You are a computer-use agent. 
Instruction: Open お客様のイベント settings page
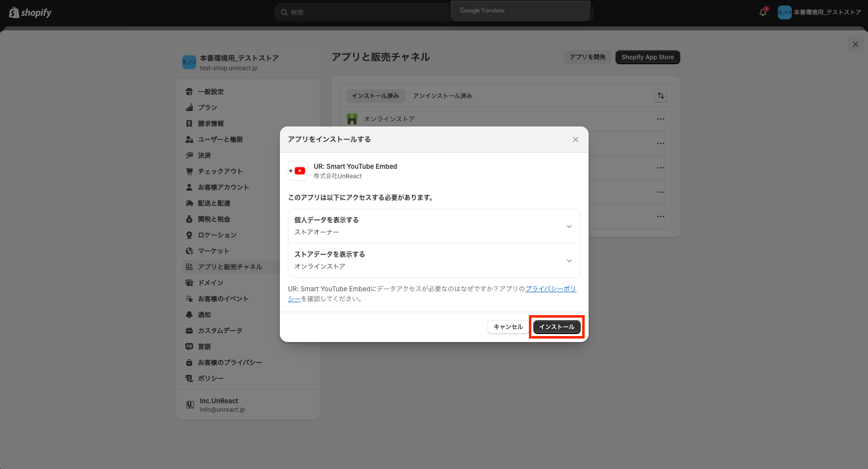click(248, 299)
